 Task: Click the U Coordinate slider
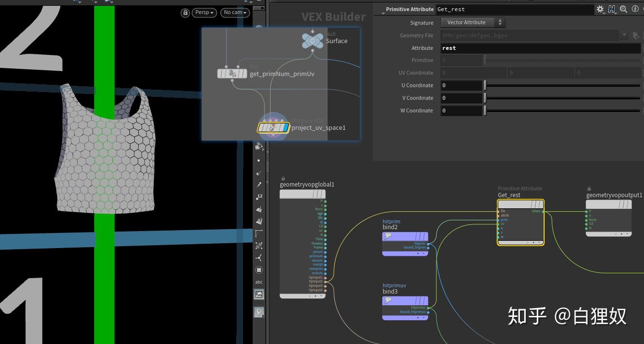(x=563, y=85)
